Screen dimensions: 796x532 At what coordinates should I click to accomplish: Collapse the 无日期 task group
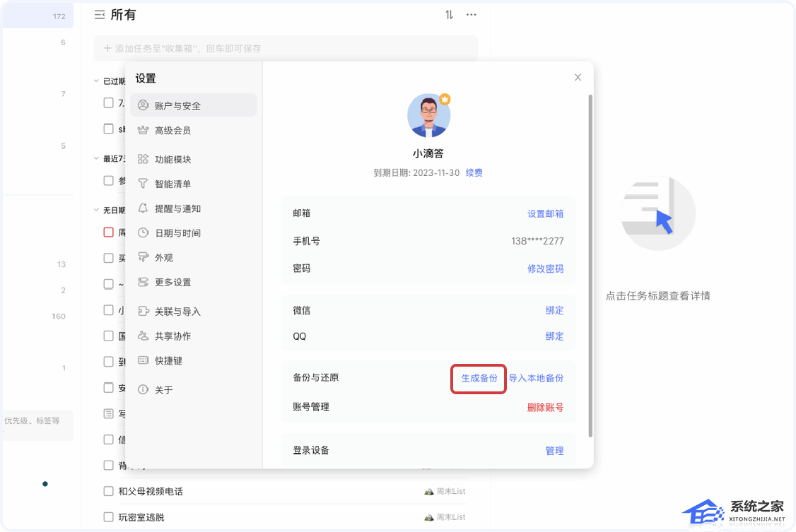[x=97, y=210]
